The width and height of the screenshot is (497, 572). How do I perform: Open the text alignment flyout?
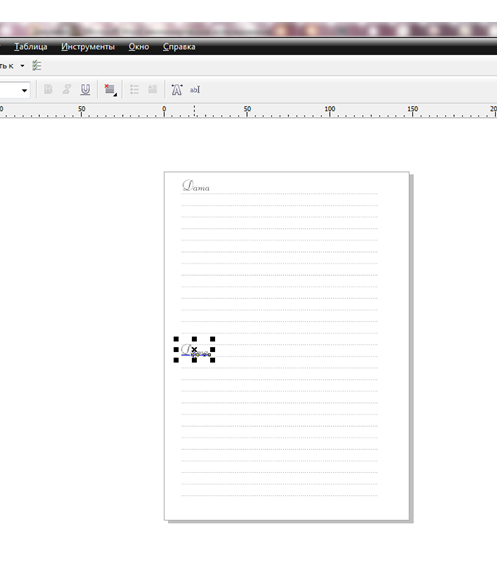110,90
